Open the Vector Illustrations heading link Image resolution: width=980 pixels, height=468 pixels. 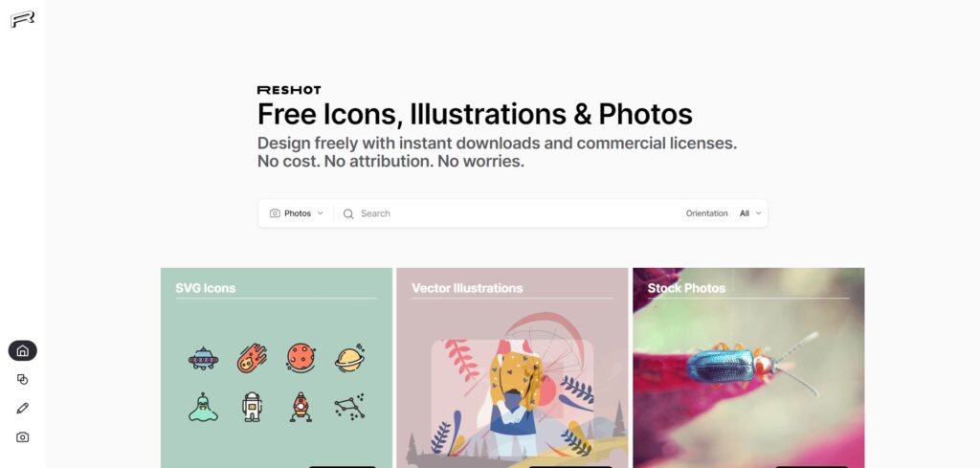tap(467, 288)
